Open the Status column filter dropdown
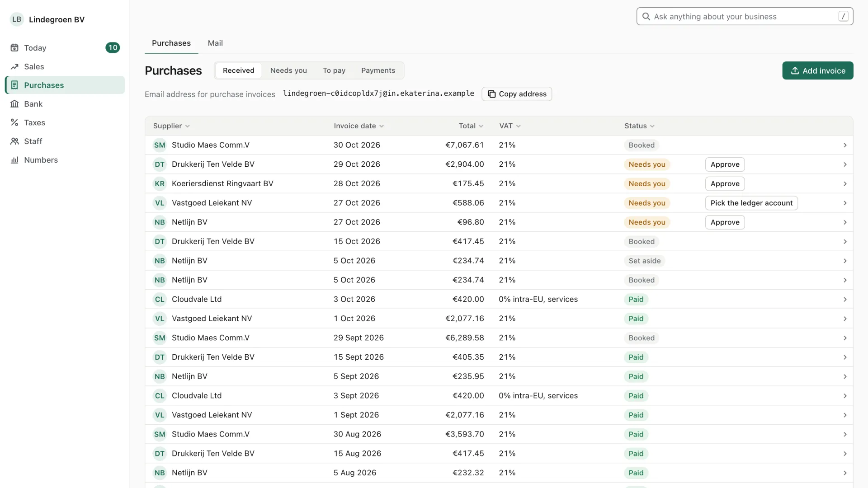868x488 pixels. 640,126
